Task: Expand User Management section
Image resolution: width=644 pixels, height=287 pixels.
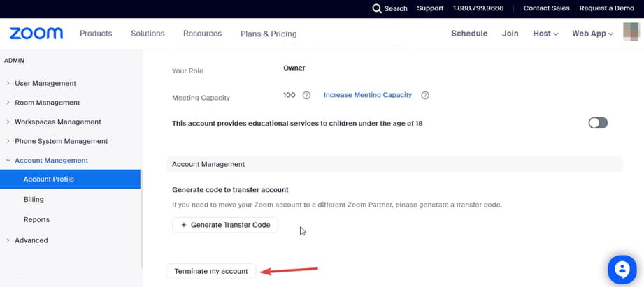Action: point(45,83)
